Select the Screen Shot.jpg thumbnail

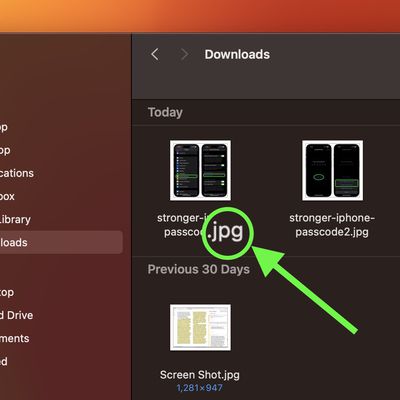200,327
